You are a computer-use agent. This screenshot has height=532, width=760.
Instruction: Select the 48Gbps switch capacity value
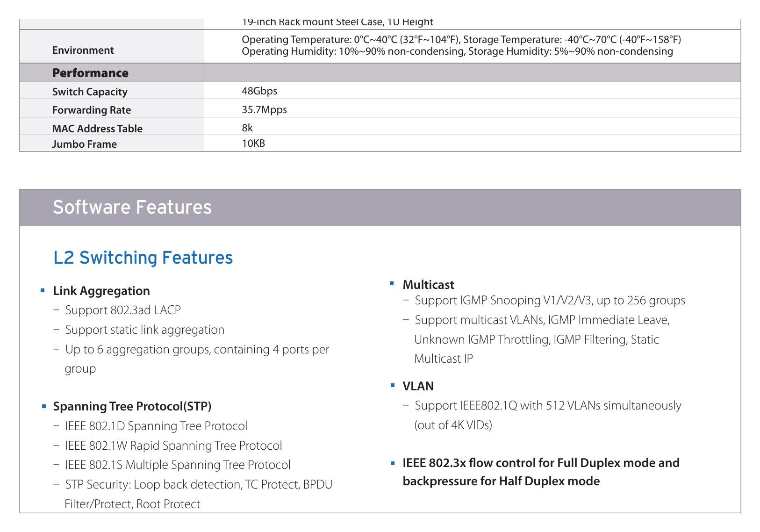259,91
